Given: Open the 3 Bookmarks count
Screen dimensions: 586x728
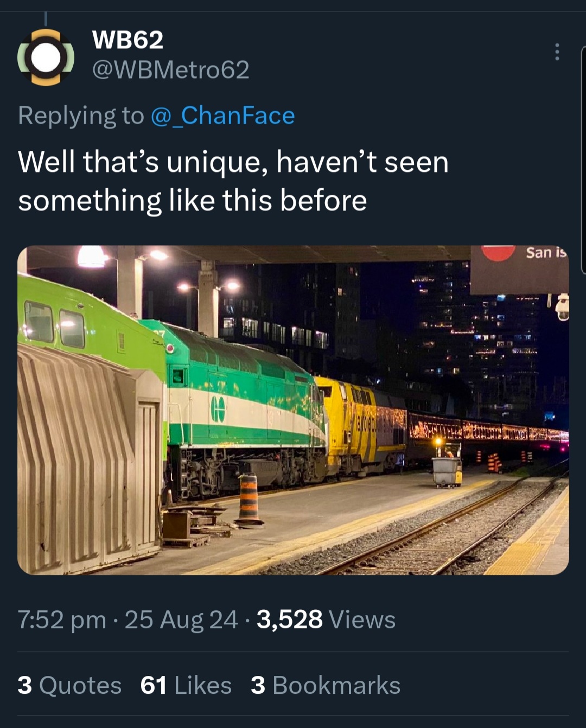Looking at the screenshot, I should 325,685.
